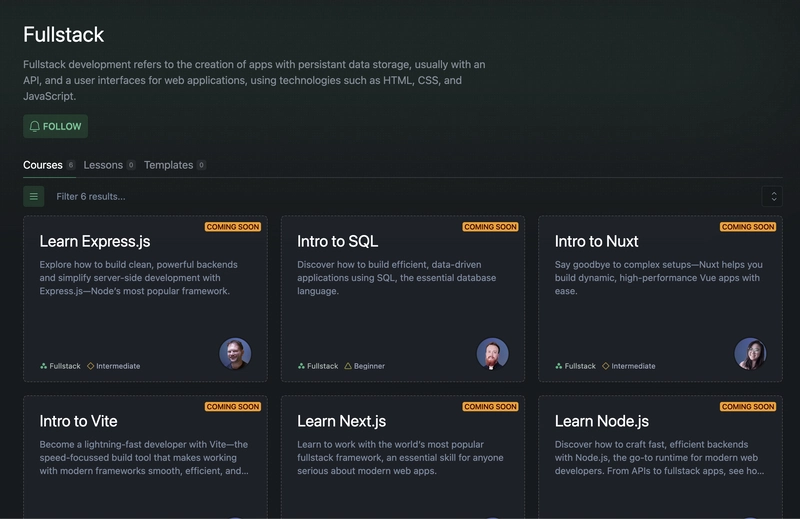This screenshot has width=800, height=519.
Task: Open the Learn Node.js course title
Action: pyautogui.click(x=602, y=421)
